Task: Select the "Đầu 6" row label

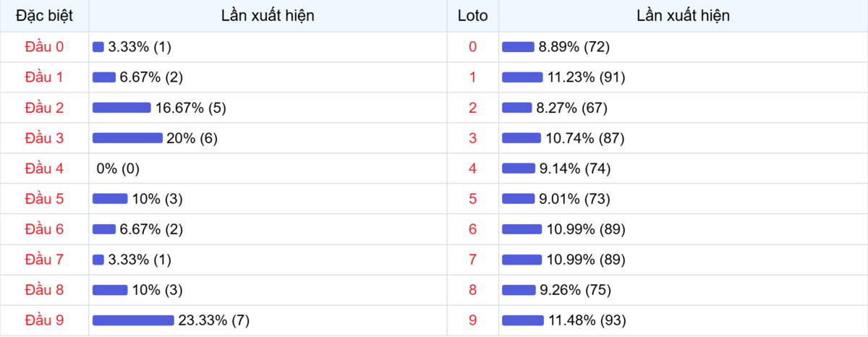Action: coord(44,229)
